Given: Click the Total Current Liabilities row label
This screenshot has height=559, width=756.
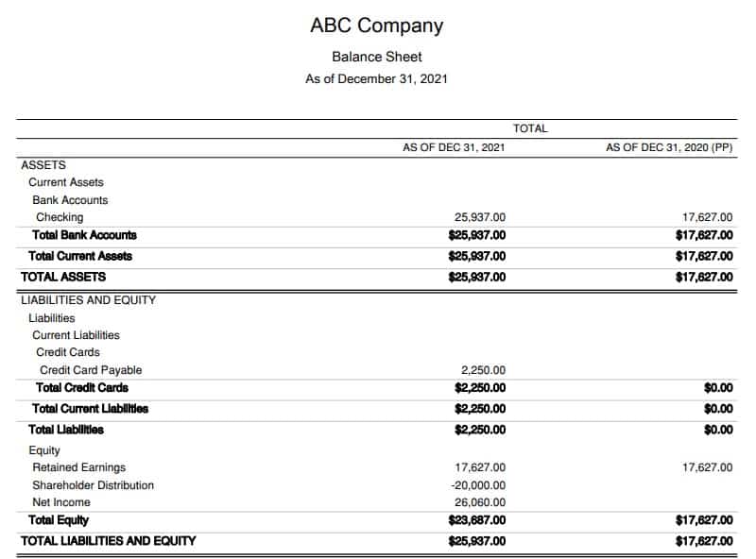Looking at the screenshot, I should coord(90,409).
